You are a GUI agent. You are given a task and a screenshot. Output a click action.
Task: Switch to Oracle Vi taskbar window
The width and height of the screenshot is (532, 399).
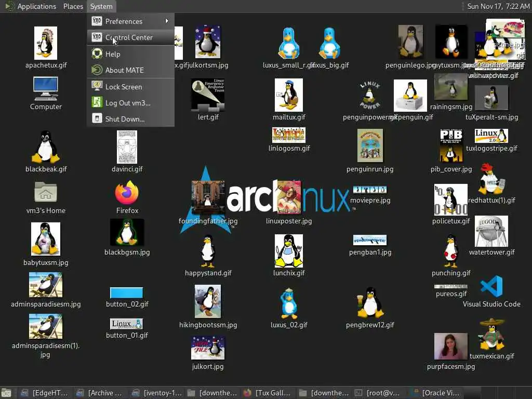(435, 393)
